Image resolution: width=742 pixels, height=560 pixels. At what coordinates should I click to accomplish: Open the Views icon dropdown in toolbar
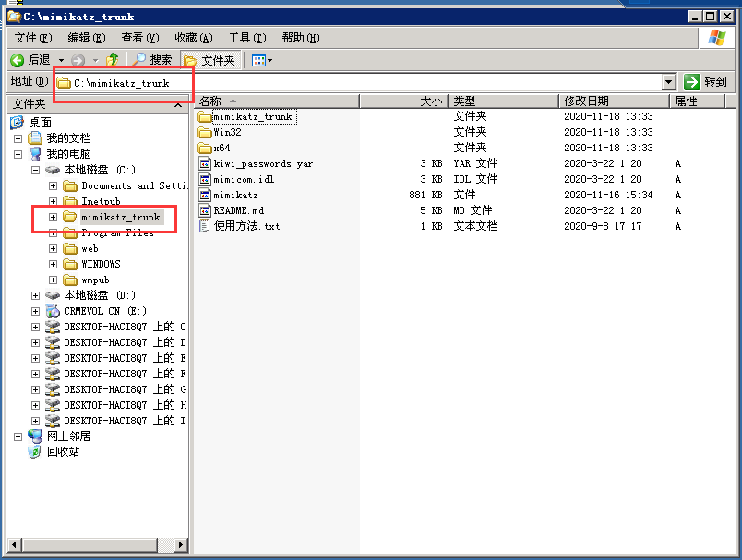262,60
